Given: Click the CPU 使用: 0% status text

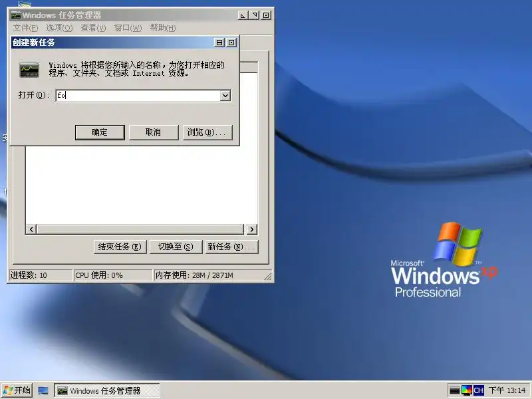Looking at the screenshot, I should [x=98, y=275].
